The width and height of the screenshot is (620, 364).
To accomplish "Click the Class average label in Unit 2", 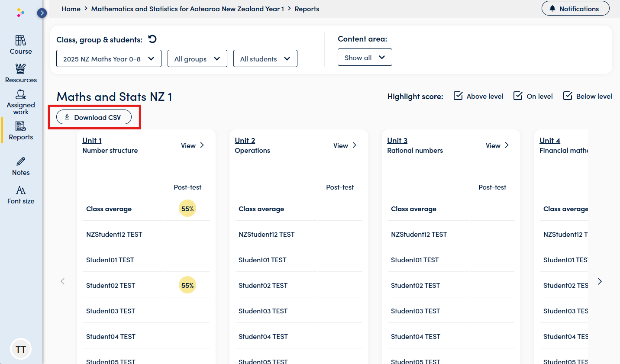I will pos(262,209).
